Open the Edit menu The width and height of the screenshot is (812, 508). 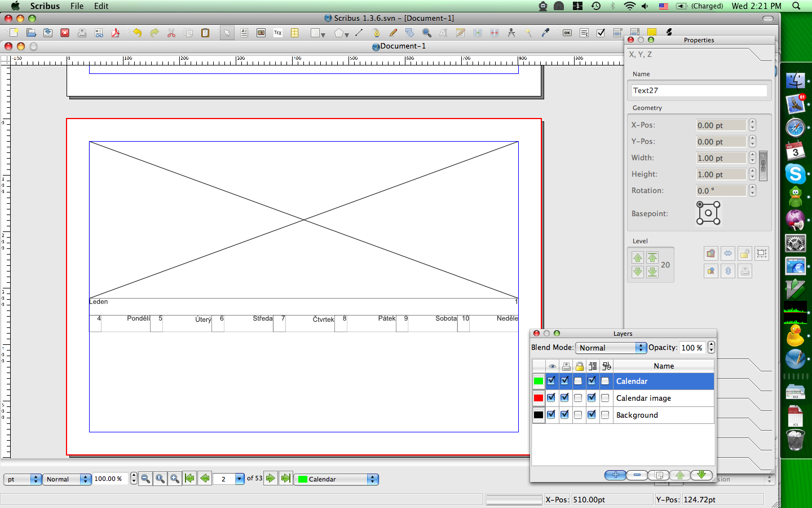(101, 6)
